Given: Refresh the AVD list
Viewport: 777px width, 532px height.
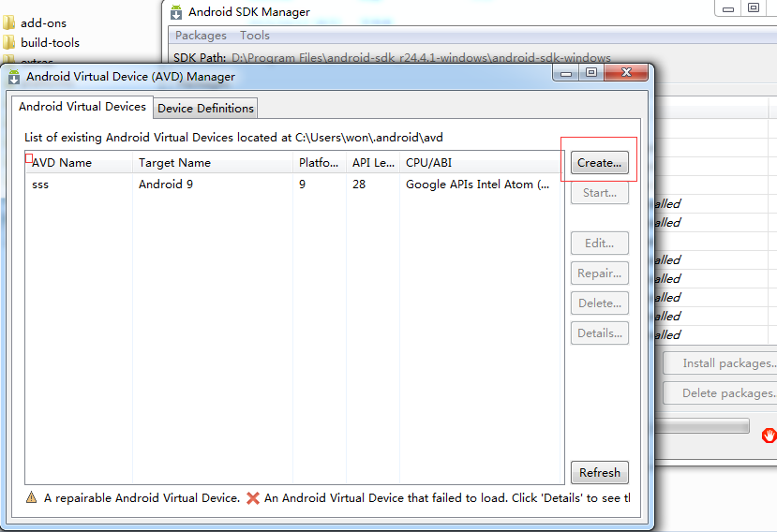Looking at the screenshot, I should 600,473.
